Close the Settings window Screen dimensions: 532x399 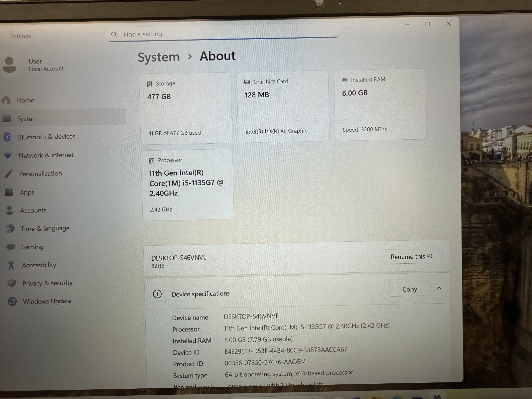[449, 24]
